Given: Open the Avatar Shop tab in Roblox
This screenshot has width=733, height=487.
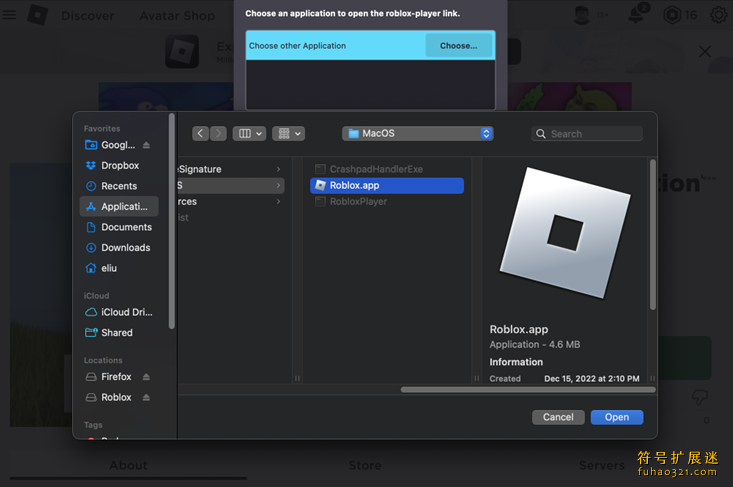Looking at the screenshot, I should tap(177, 16).
